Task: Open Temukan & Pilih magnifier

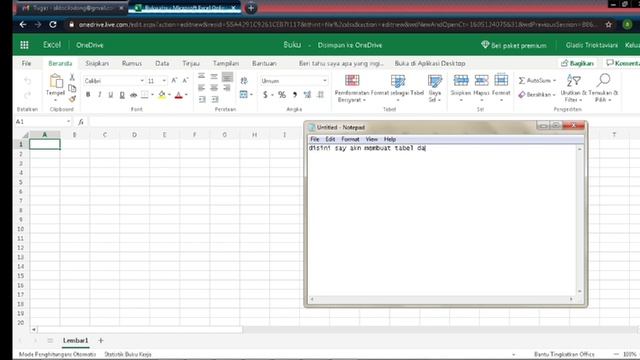Action: [603, 88]
